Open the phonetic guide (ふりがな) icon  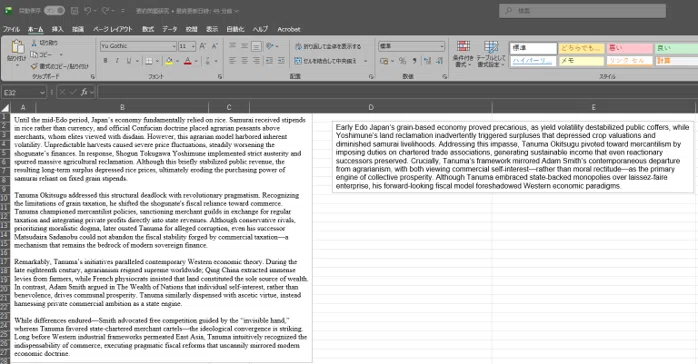tap(207, 61)
